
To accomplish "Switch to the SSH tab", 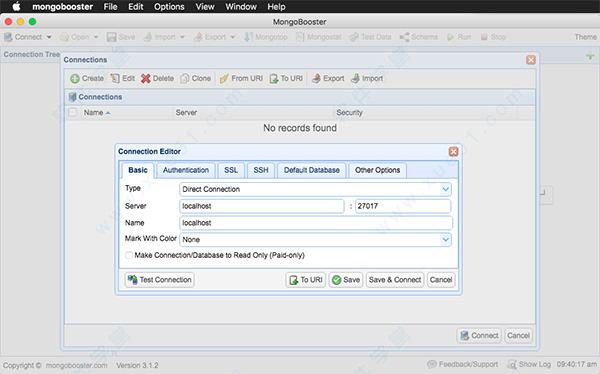I will (x=261, y=170).
